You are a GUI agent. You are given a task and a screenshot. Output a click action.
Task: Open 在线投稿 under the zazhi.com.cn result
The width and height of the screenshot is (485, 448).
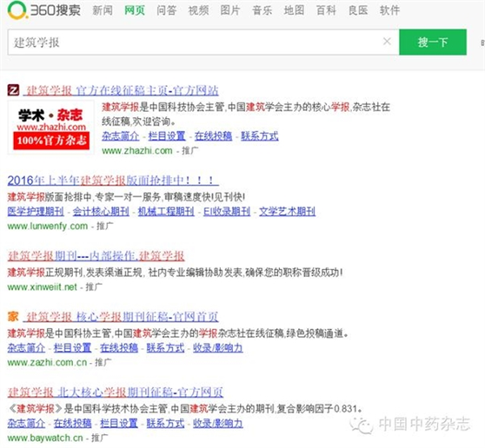pos(119,347)
